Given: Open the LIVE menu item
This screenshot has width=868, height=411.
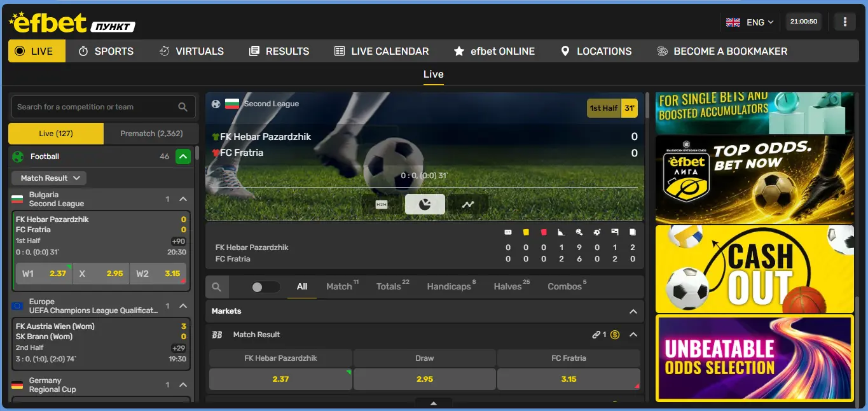Looking at the screenshot, I should point(37,51).
